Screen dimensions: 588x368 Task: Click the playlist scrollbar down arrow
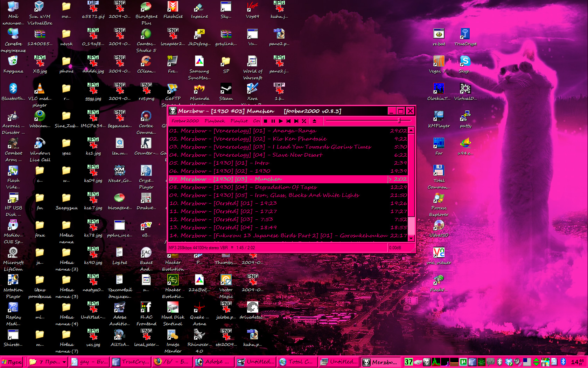(411, 238)
